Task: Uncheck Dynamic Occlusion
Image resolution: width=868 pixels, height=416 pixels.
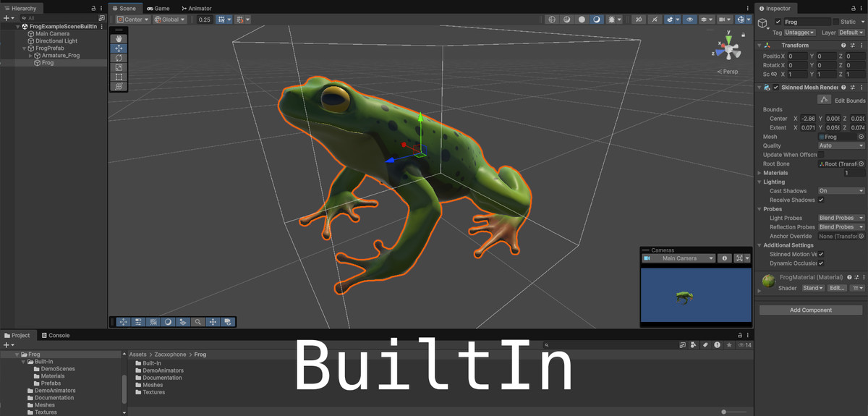Action: [821, 263]
